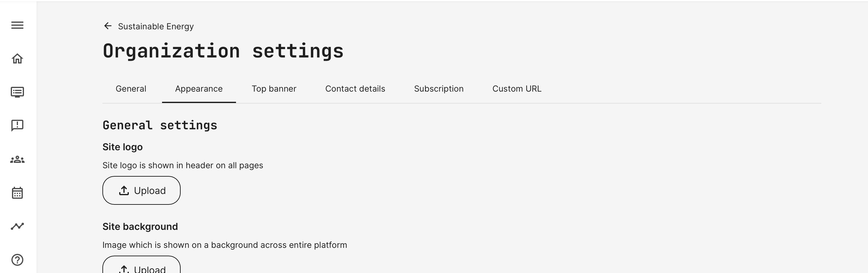Go to the Home page icon
868x273 pixels.
pos(17,59)
